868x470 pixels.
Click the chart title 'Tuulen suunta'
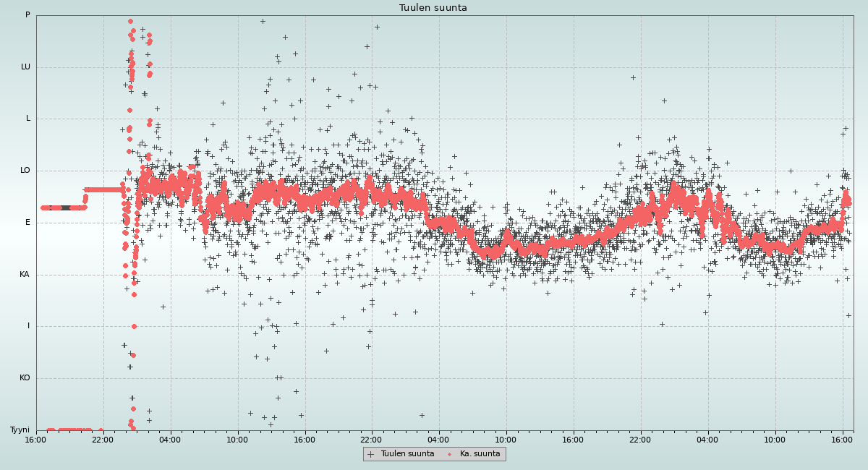[x=433, y=8]
